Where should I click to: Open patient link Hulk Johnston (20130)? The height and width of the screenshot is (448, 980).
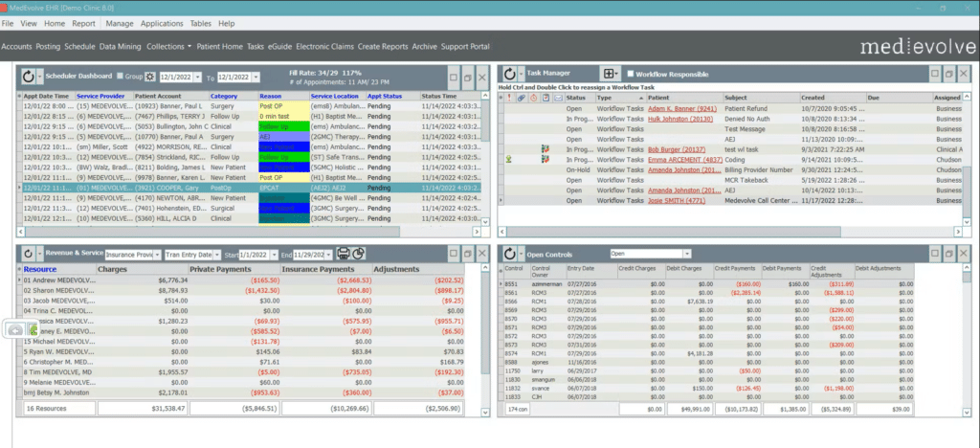pos(680,119)
